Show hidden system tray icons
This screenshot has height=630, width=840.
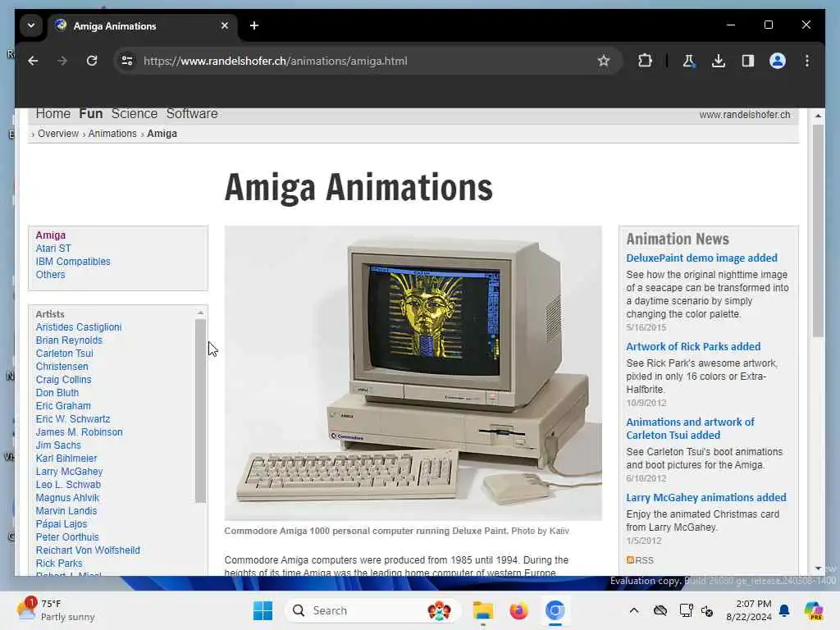coord(634,610)
